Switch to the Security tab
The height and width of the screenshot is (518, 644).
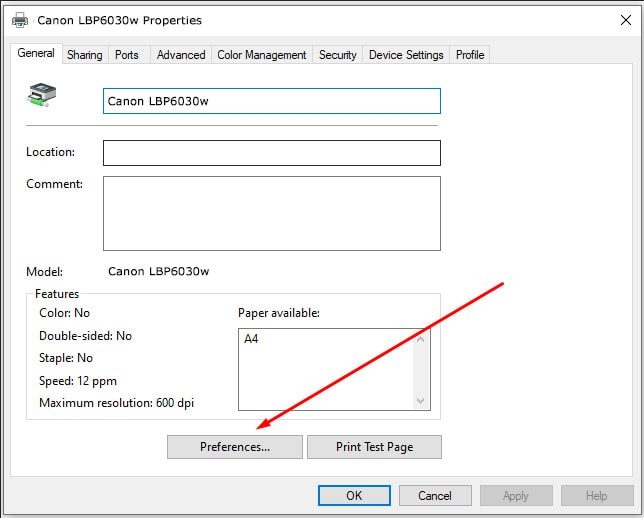[338, 55]
